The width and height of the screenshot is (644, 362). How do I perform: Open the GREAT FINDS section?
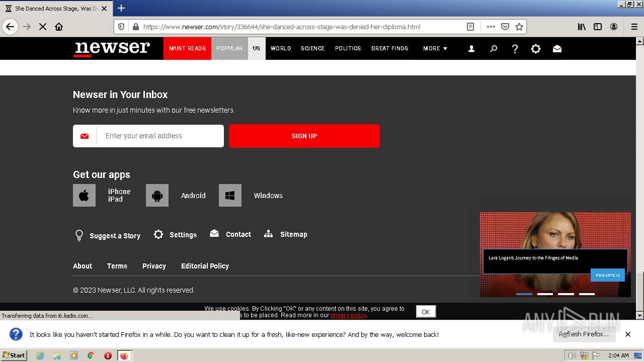pos(390,49)
